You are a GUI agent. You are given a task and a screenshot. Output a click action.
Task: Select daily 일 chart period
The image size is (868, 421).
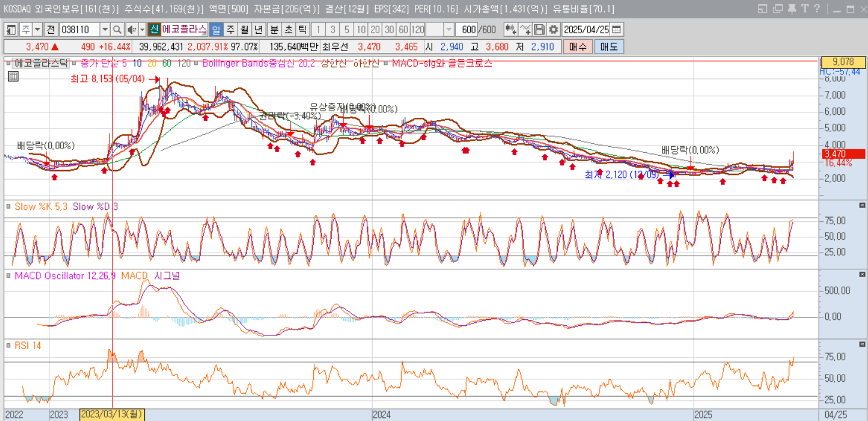(x=216, y=30)
